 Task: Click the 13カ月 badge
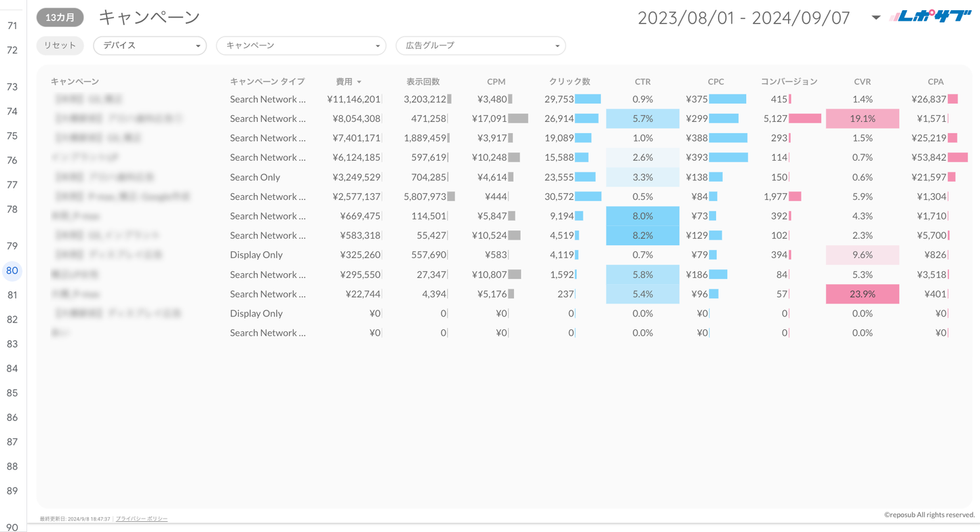pos(60,18)
